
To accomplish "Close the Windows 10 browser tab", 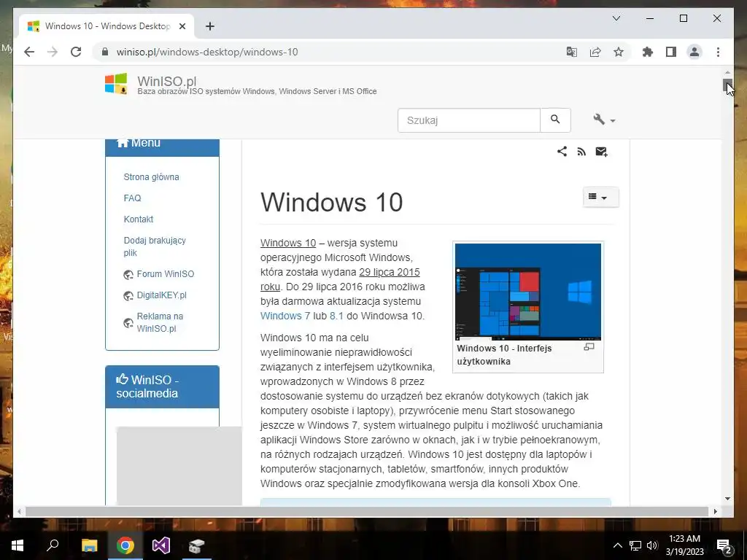I will tap(182, 26).
